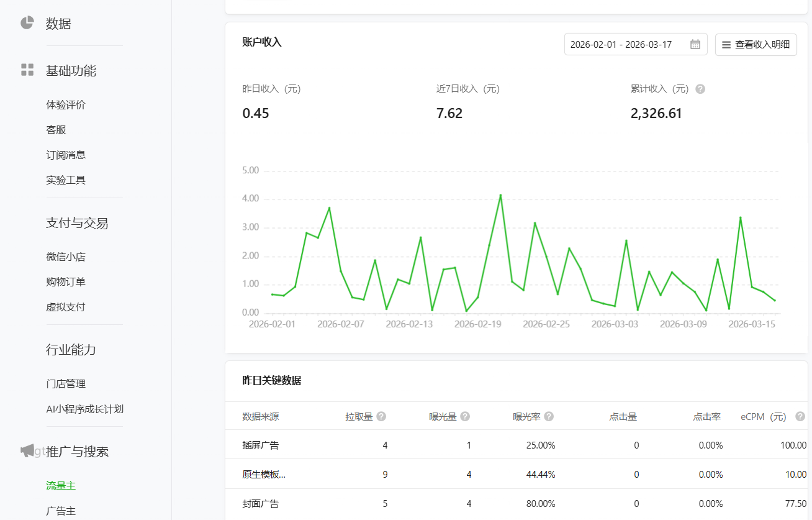Open 客服 under 基础功能

(55, 129)
